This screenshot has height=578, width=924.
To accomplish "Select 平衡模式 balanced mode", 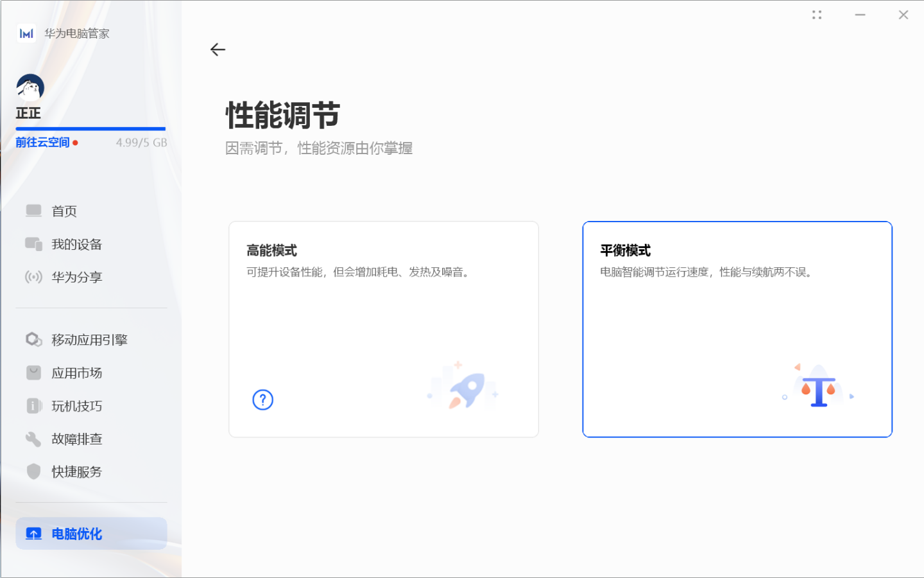I will click(x=737, y=329).
